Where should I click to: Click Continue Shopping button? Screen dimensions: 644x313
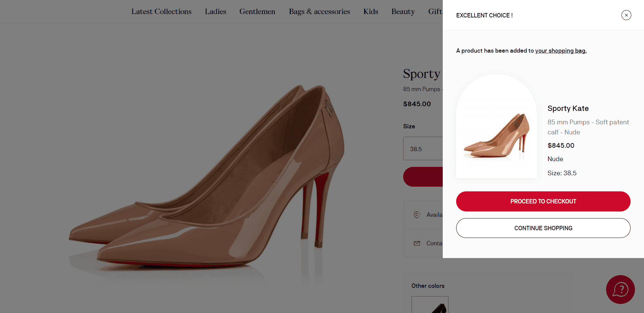pyautogui.click(x=543, y=228)
